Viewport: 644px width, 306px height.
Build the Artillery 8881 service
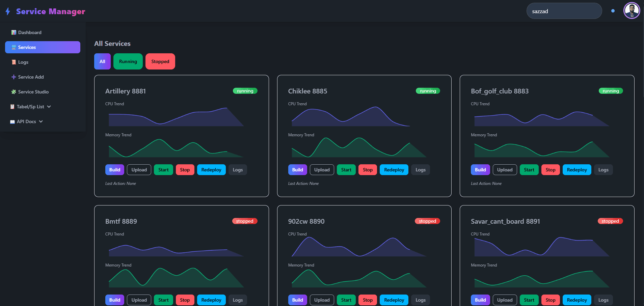pyautogui.click(x=115, y=170)
